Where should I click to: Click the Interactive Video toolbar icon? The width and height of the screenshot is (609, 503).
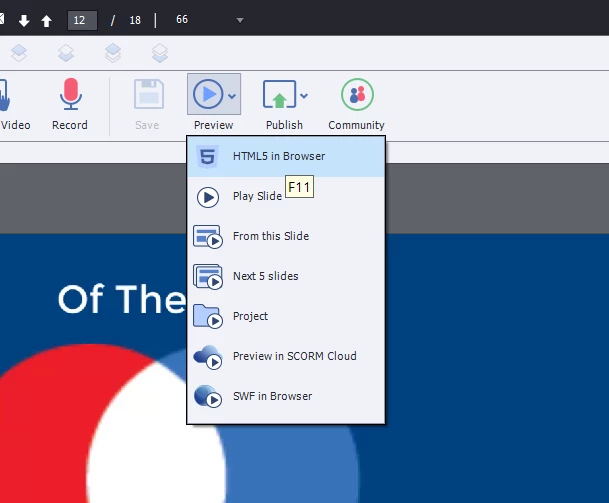(x=5, y=95)
